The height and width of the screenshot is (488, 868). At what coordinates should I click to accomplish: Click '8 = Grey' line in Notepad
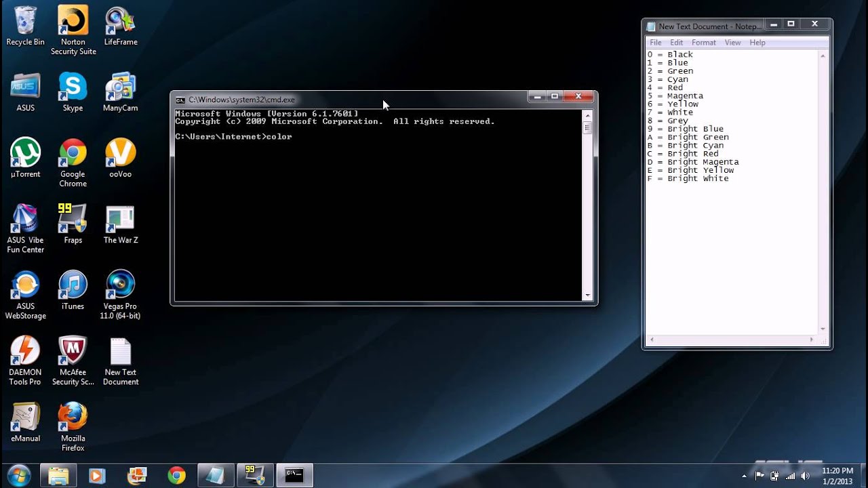tap(668, 121)
